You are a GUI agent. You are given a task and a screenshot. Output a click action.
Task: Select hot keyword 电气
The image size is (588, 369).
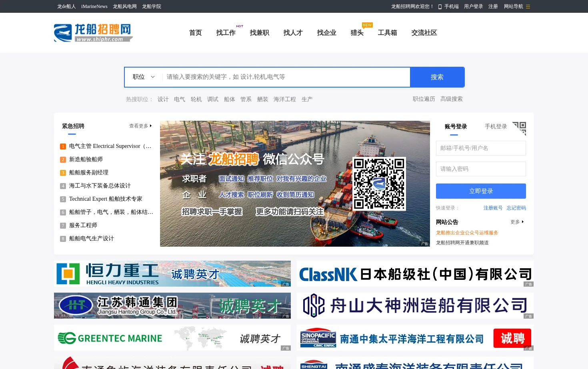(x=180, y=99)
